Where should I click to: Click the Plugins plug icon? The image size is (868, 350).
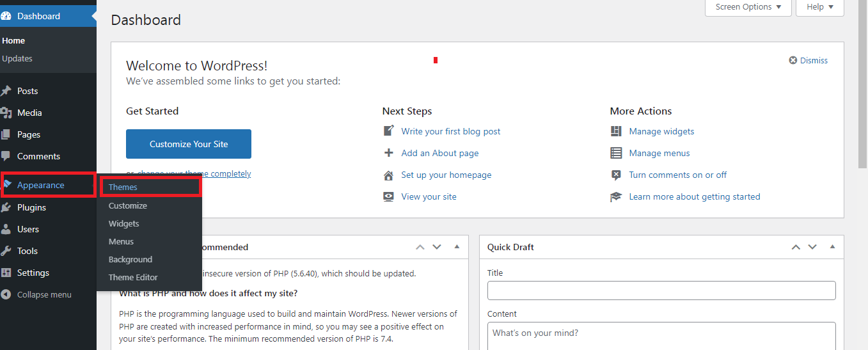tap(6, 207)
